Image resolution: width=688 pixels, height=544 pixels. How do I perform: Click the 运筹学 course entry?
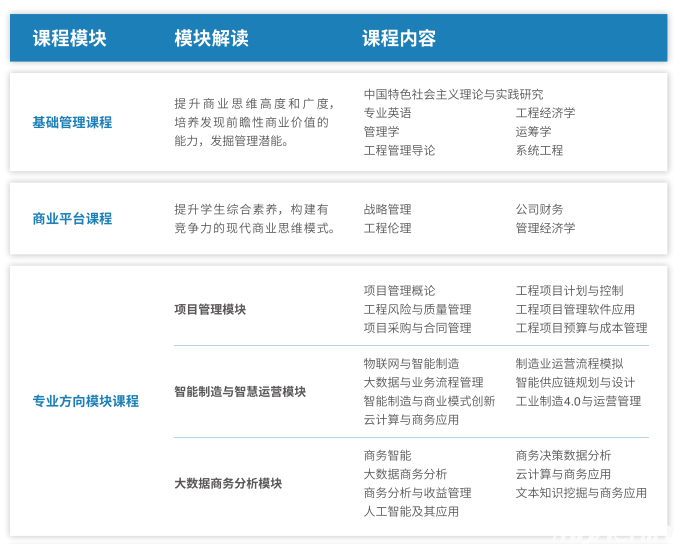pos(533,131)
